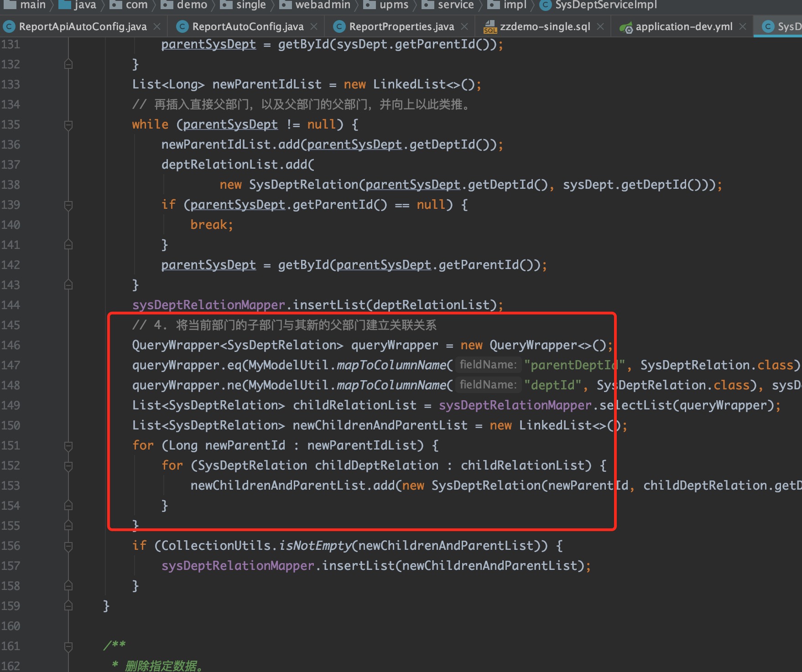The height and width of the screenshot is (672, 802).
Task: Click the fold end marker at line 143
Action: pos(68,285)
